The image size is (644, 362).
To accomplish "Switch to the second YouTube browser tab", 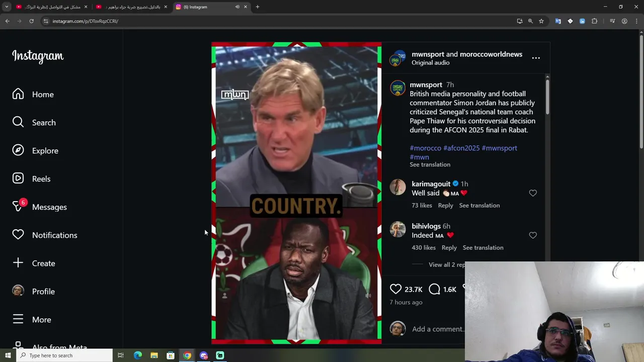I will point(131,7).
